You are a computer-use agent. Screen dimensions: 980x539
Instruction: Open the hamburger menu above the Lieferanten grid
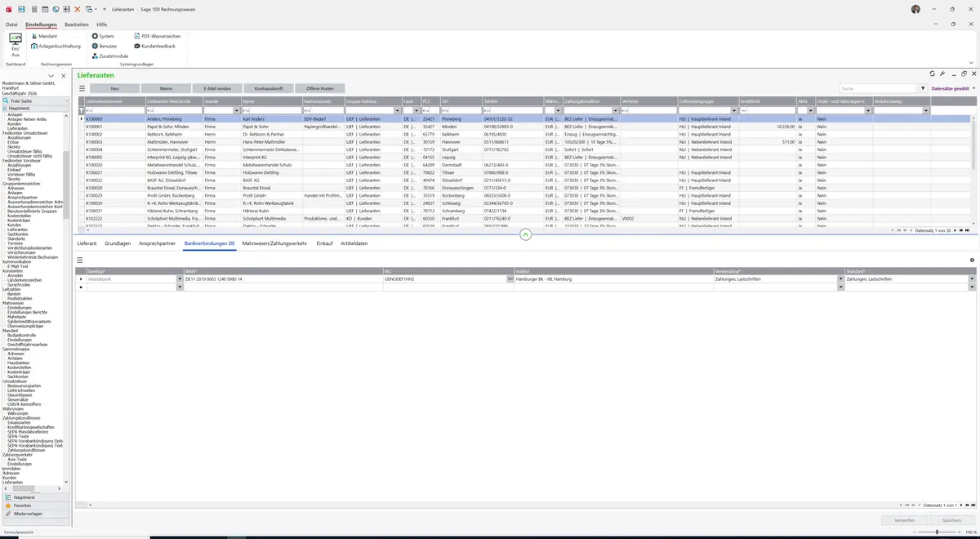coord(82,88)
